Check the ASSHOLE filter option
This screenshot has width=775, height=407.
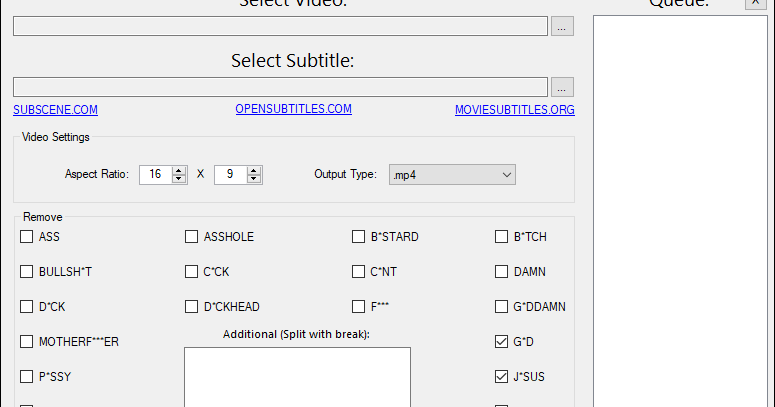pyautogui.click(x=192, y=237)
